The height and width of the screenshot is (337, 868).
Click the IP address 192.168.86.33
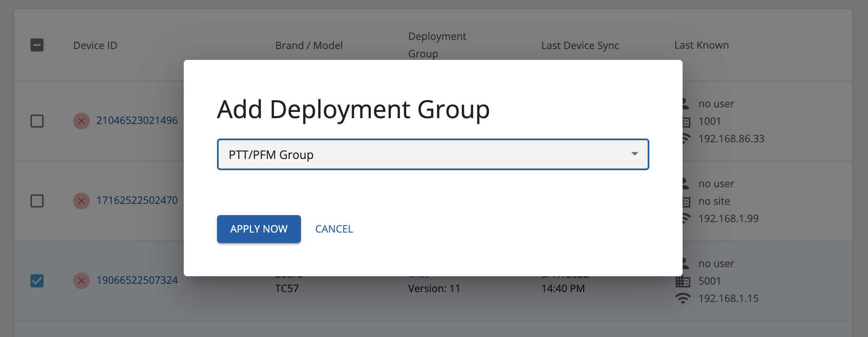tap(731, 139)
